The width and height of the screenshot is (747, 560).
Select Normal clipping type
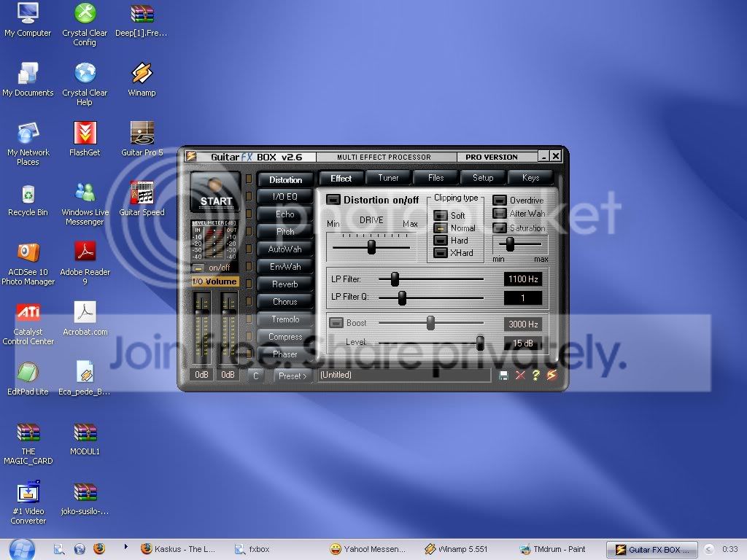[441, 227]
